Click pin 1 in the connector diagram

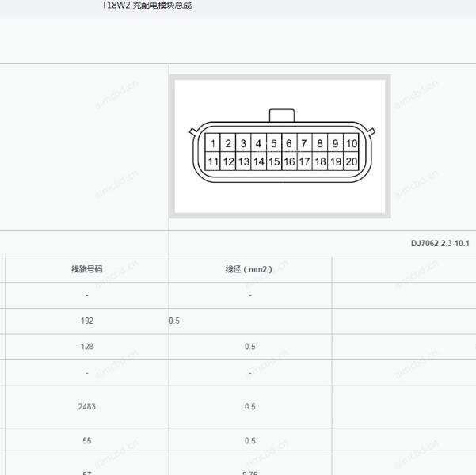213,143
